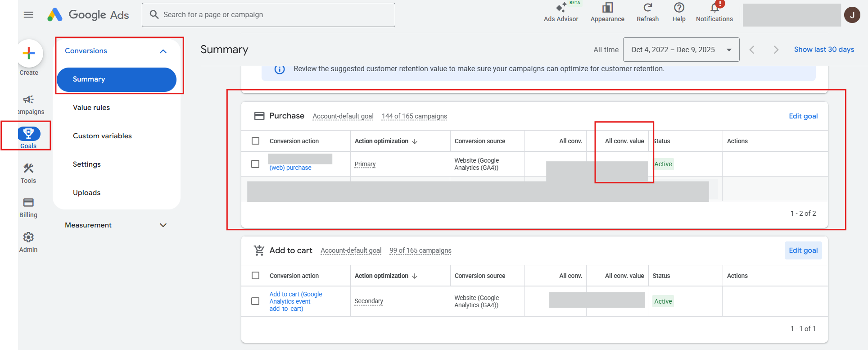
Task: Click 144 of 165 campaigns link
Action: [414, 116]
